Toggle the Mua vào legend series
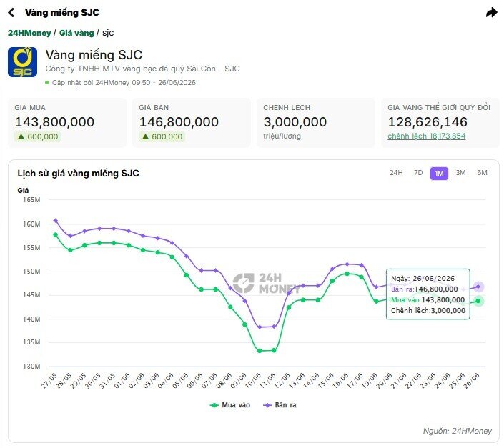The image size is (504, 448). pyautogui.click(x=229, y=405)
